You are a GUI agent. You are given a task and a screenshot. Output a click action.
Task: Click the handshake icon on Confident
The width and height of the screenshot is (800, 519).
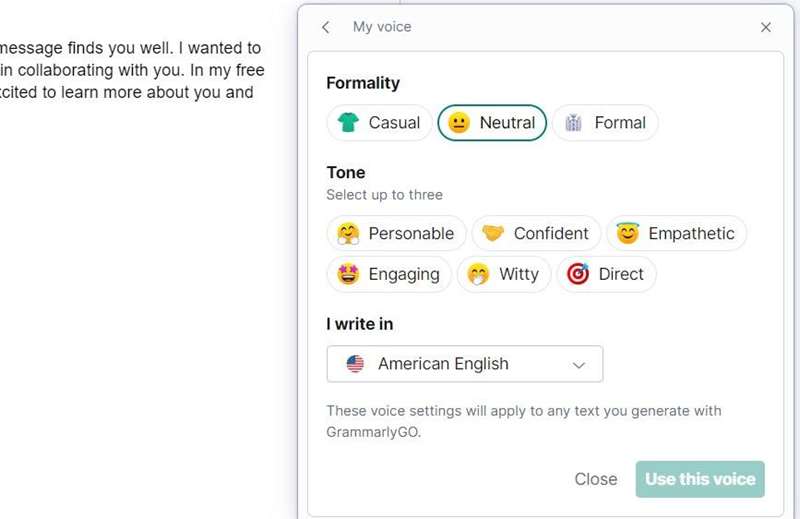coord(493,234)
